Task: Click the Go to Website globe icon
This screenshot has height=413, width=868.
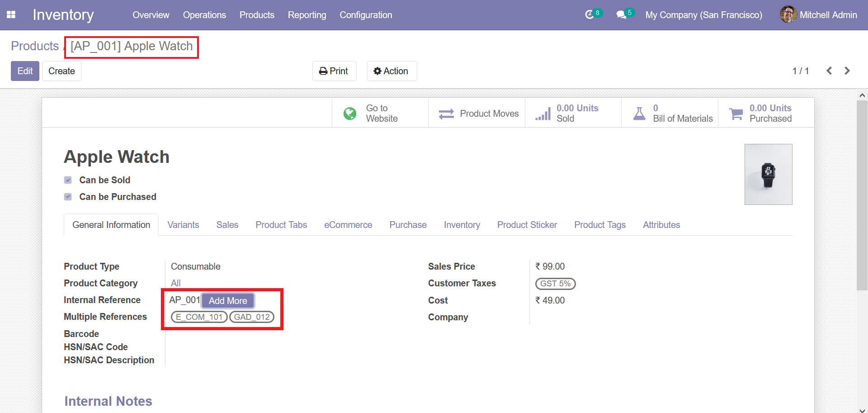Action: click(349, 114)
